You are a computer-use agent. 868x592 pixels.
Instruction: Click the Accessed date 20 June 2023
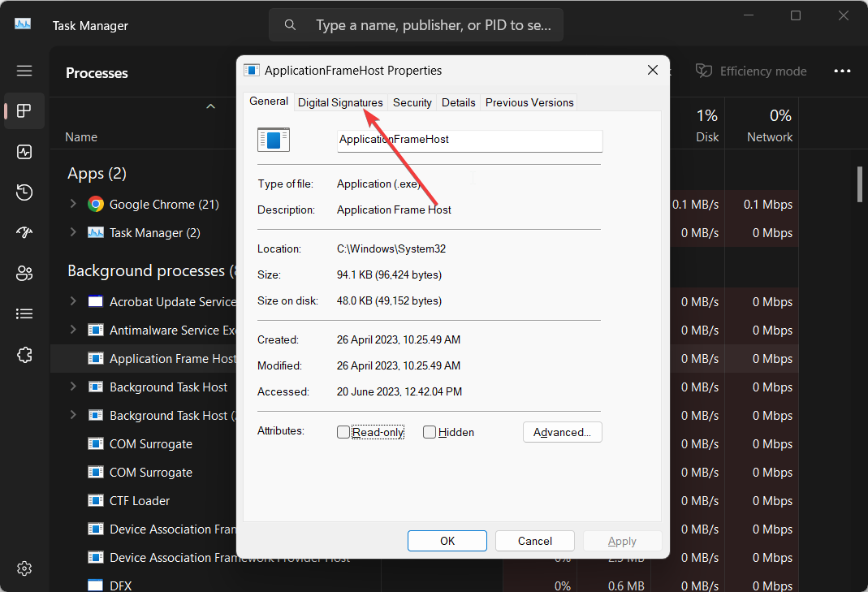click(399, 391)
